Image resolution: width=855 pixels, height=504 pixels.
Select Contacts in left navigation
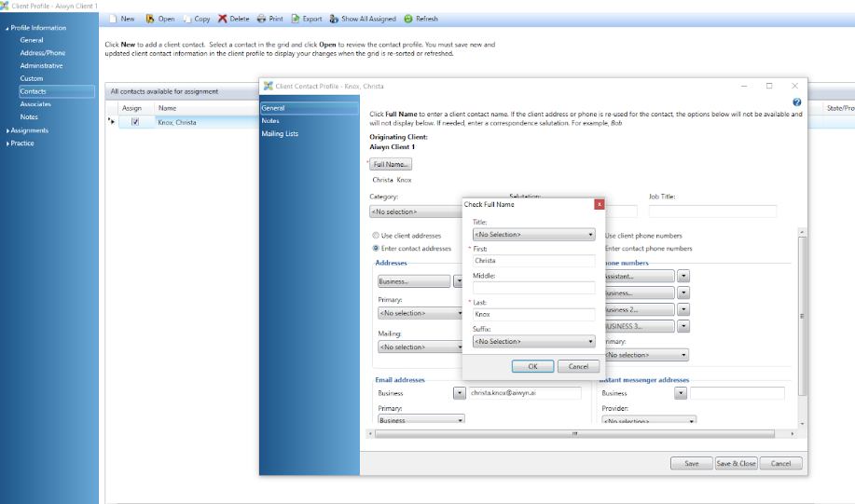[57, 91]
